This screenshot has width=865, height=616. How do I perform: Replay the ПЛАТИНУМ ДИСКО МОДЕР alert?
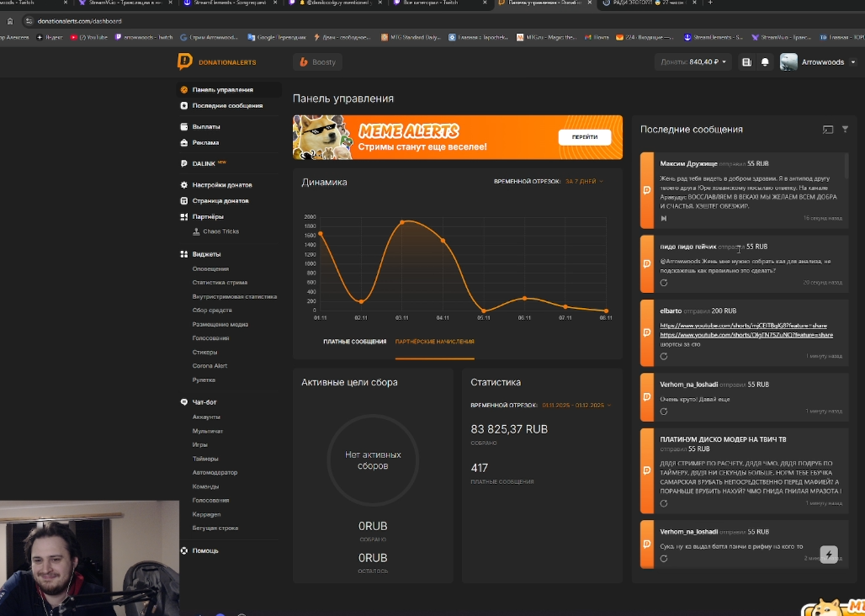tap(664, 503)
